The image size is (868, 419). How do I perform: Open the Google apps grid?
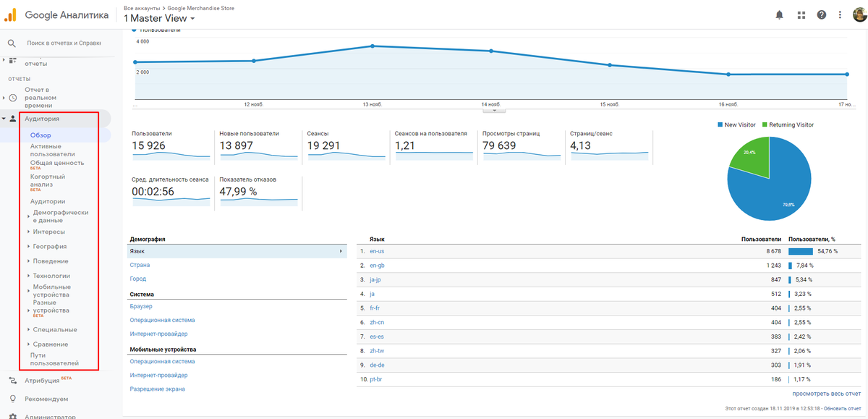pyautogui.click(x=801, y=14)
